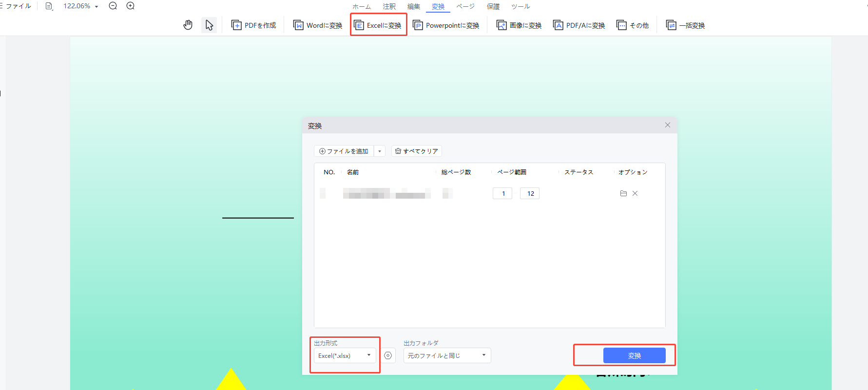Switch to the 変換 tab

(x=438, y=6)
